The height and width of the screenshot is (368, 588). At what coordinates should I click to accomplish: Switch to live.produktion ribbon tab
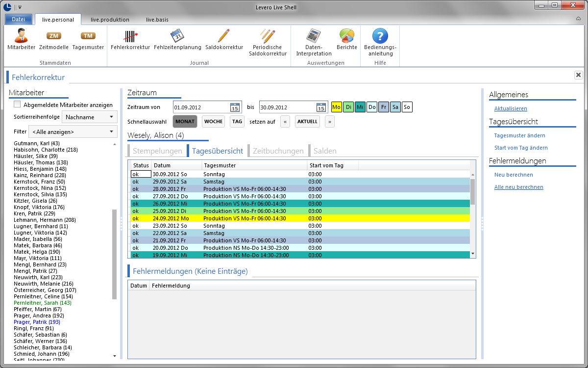click(110, 20)
